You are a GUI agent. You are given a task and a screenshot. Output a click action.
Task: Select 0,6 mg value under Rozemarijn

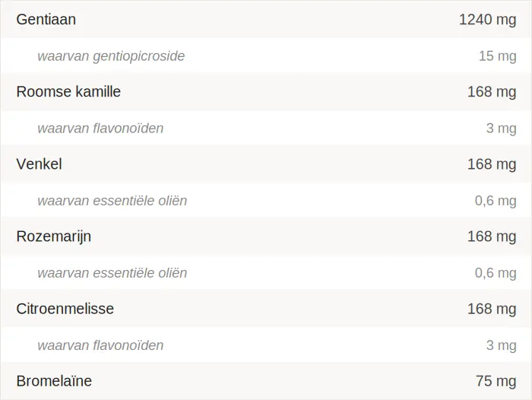(x=495, y=273)
